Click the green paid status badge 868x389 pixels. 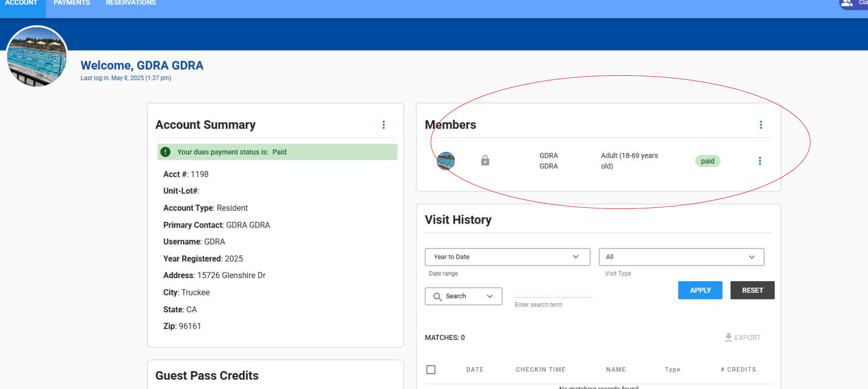pos(707,161)
